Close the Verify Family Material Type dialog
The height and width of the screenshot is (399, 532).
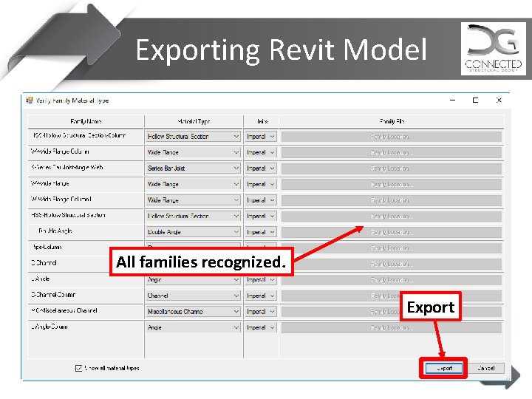[499, 100]
